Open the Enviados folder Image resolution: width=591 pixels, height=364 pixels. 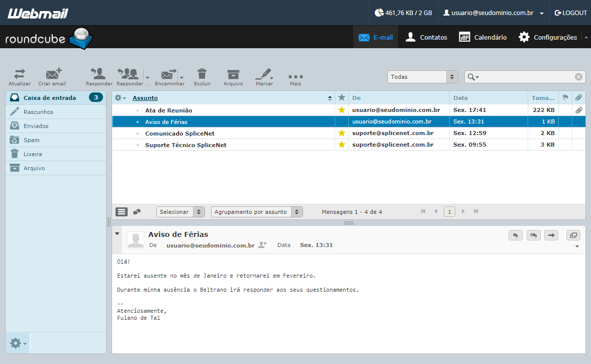pos(56,126)
